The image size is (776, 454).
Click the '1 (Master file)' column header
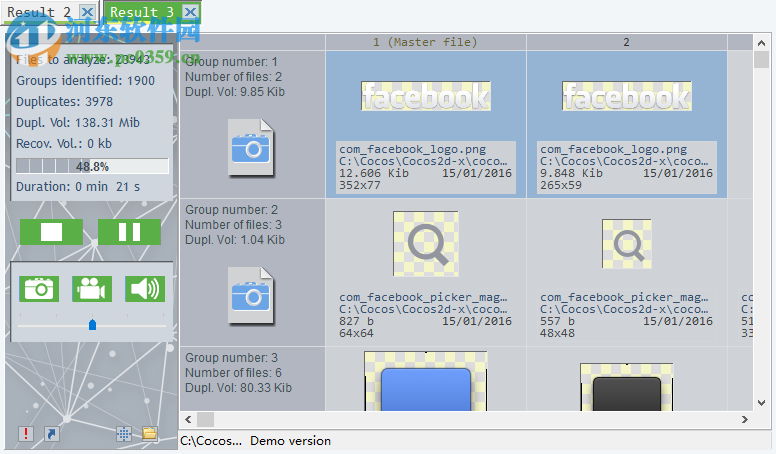(x=426, y=42)
